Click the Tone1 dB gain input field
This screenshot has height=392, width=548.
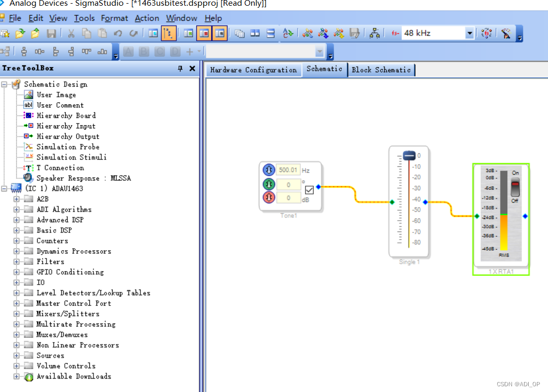tap(288, 198)
